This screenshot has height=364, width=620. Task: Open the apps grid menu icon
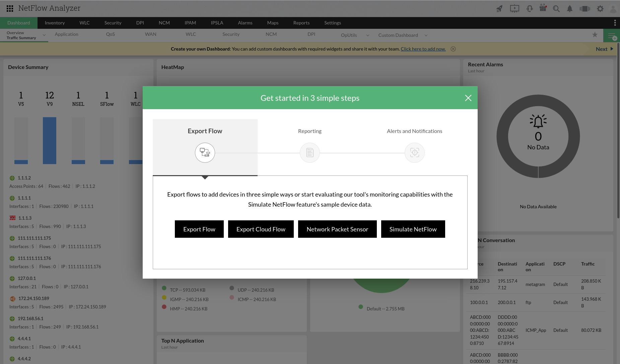point(10,8)
